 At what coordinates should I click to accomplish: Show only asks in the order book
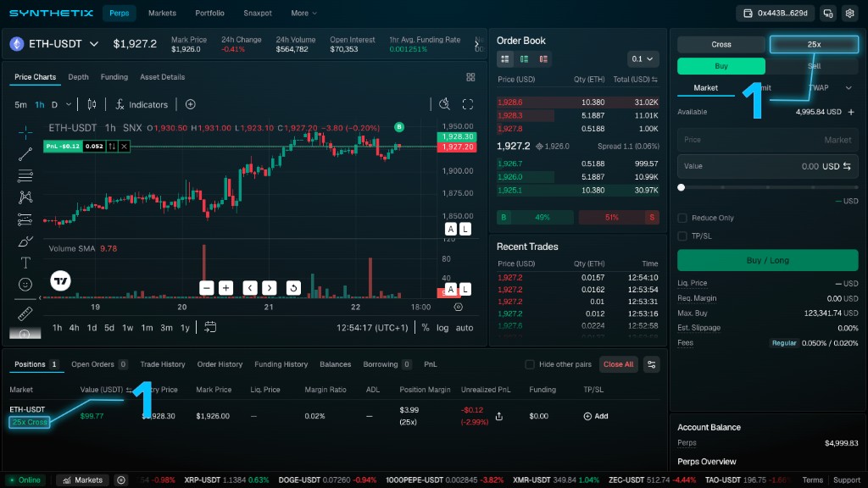click(543, 58)
